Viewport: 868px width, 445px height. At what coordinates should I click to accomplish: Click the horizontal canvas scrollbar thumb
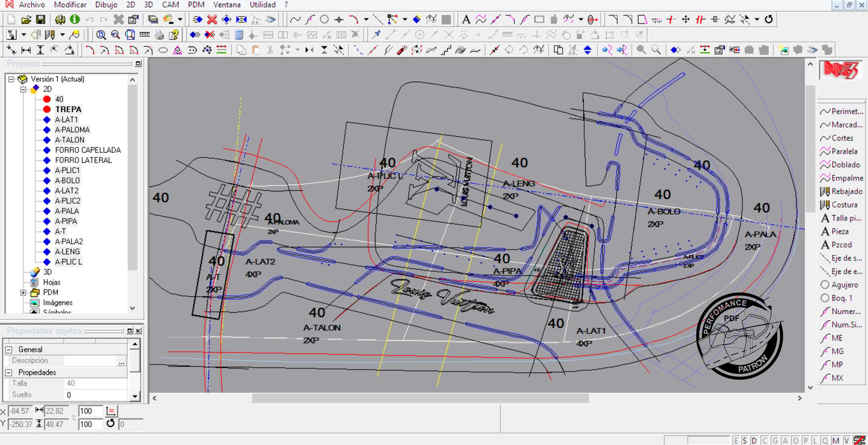[x=420, y=398]
